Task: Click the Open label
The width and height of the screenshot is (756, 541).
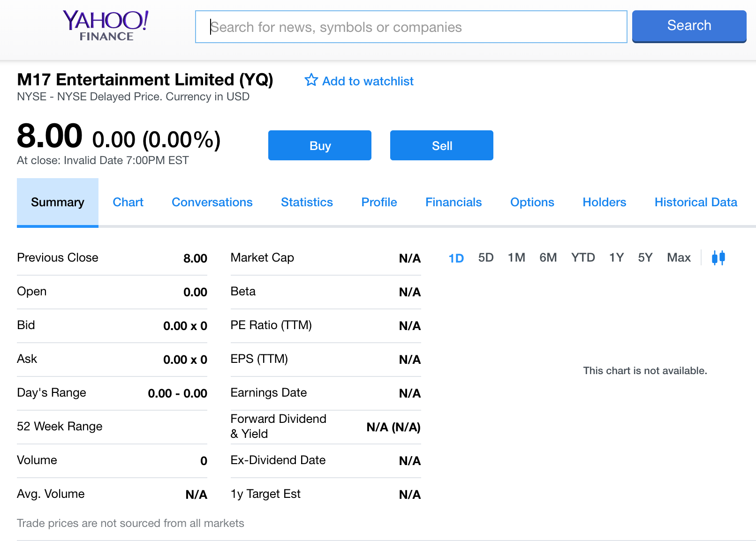Action: pos(31,291)
